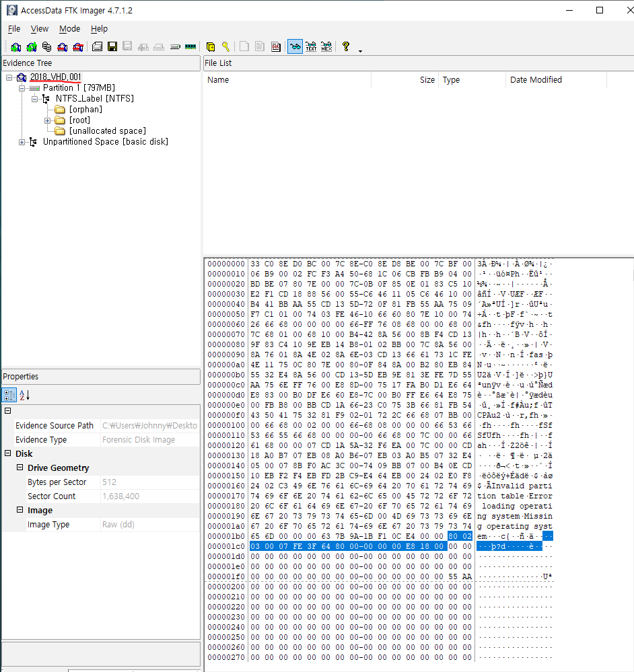
Task: Toggle HEX view mode glasses icon
Action: coord(326,46)
